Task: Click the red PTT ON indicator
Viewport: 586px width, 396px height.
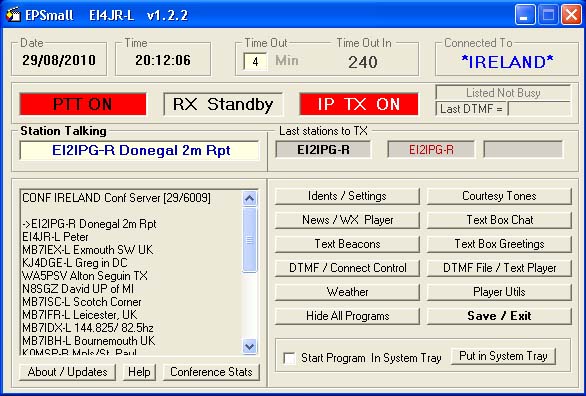Action: click(83, 104)
